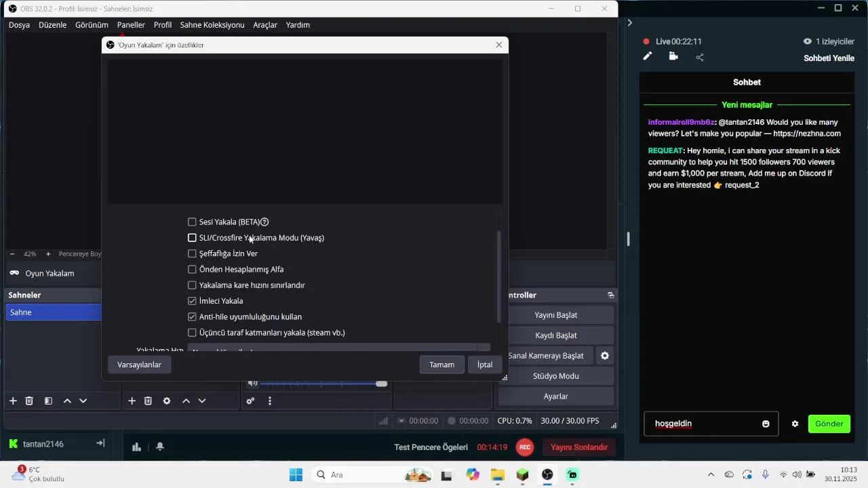Screen dimensions: 868x488
Task: Click the İptal button
Action: [x=485, y=365]
